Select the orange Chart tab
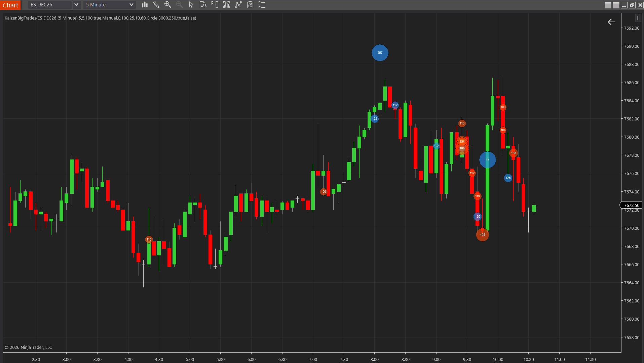Image resolution: width=644 pixels, height=363 pixels. [10, 5]
